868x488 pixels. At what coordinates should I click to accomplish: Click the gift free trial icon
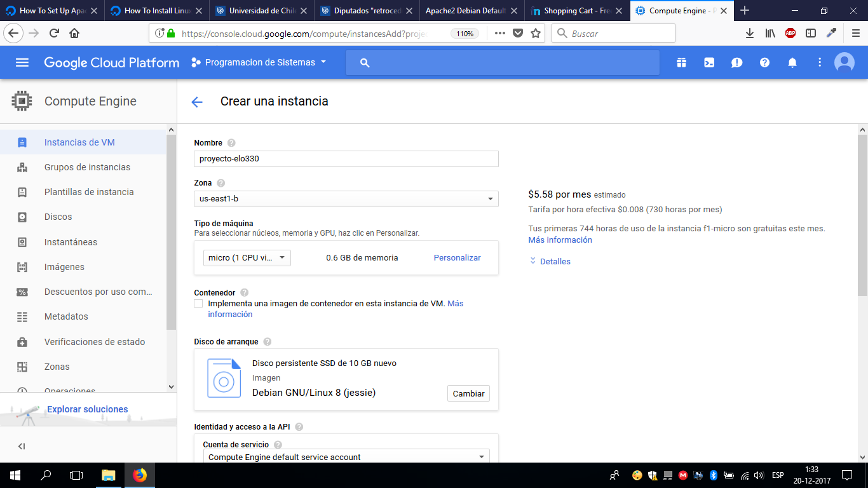(681, 62)
